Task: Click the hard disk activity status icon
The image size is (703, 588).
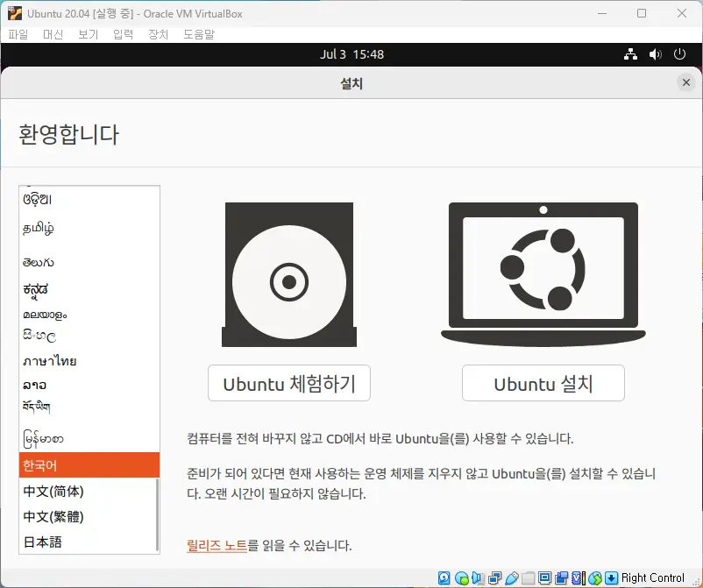Action: click(x=444, y=578)
